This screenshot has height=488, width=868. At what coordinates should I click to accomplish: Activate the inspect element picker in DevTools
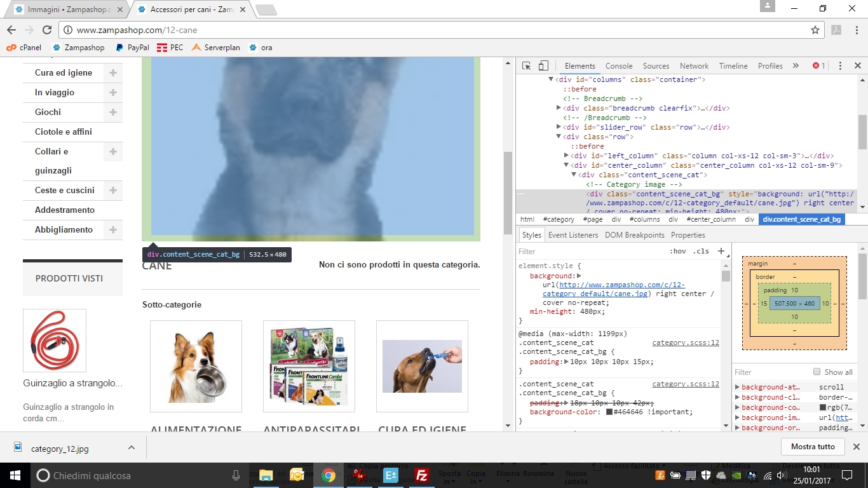[x=526, y=66]
